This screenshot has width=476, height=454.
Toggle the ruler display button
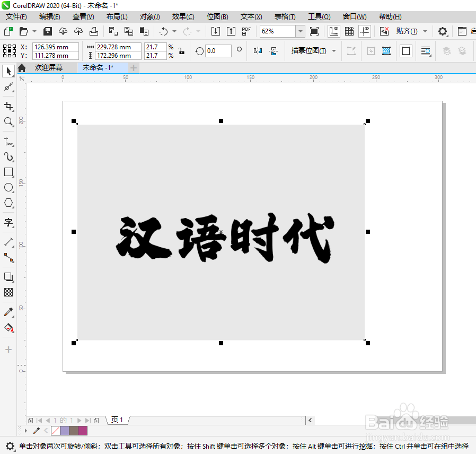coord(334,31)
